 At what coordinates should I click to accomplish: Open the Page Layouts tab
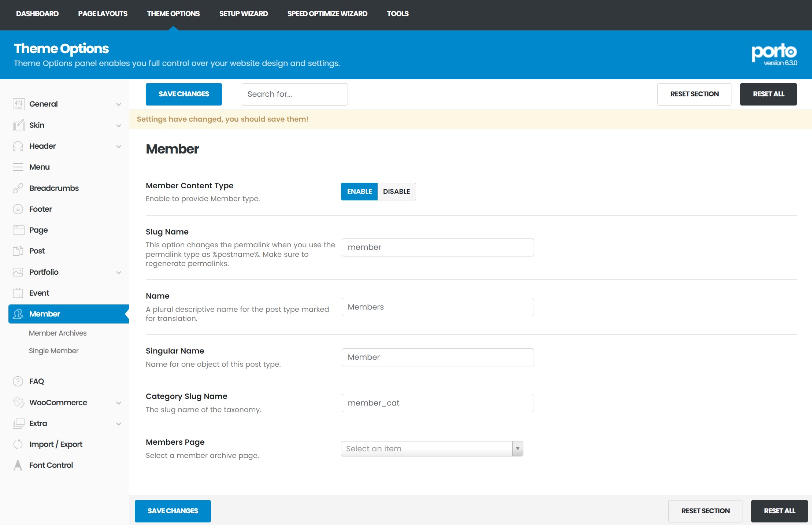[x=103, y=14]
